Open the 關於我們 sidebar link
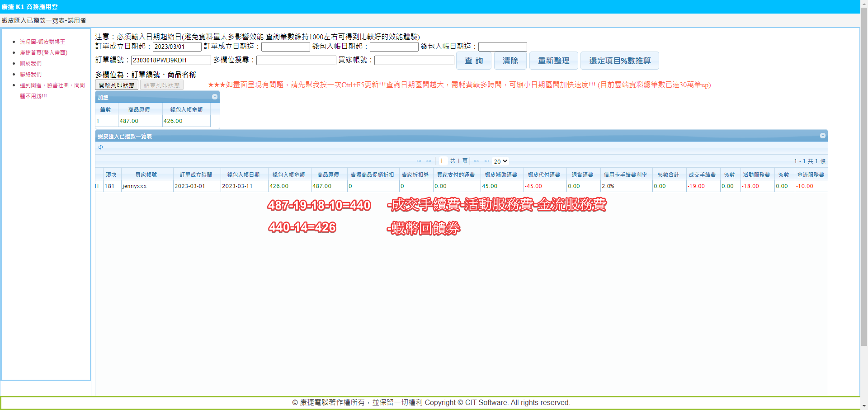Screen dimensions: 868x410 [x=31, y=64]
